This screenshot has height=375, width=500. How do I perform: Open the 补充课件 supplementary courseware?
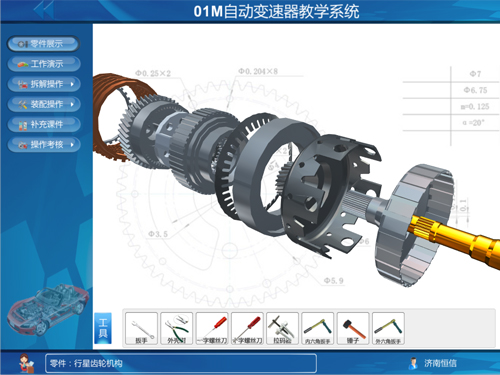44,124
